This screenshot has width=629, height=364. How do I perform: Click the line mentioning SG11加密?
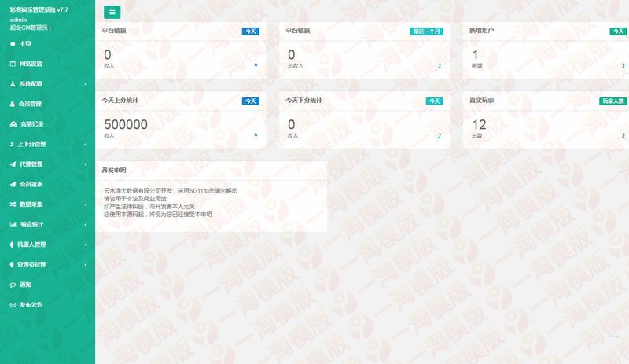point(171,190)
